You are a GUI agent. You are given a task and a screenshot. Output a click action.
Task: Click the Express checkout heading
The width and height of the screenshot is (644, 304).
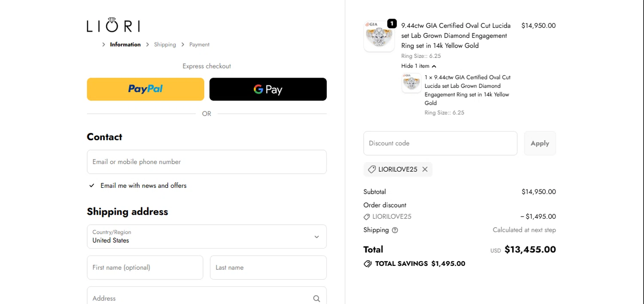click(207, 66)
